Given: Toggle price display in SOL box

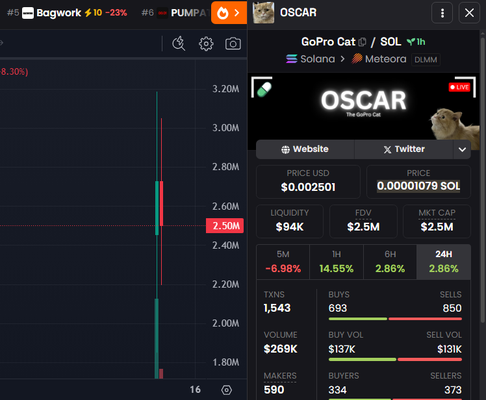Looking at the screenshot, I should (x=418, y=182).
